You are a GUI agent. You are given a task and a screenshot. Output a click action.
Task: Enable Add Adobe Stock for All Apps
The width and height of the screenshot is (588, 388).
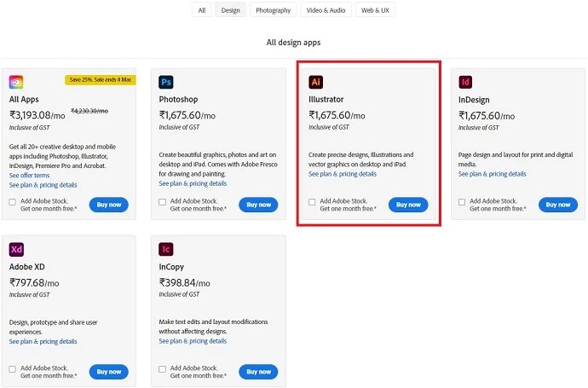13,202
